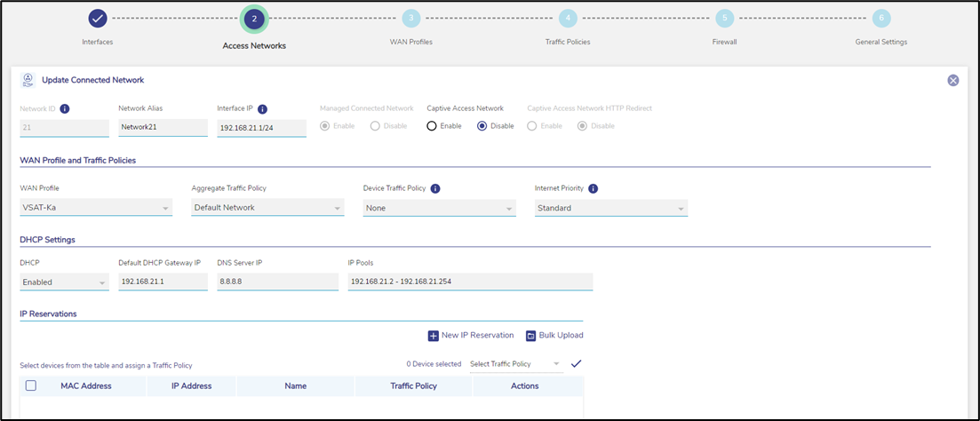Viewport: 980px width, 421px height.
Task: Open the Select Traffic Policy dropdown
Action: [516, 364]
